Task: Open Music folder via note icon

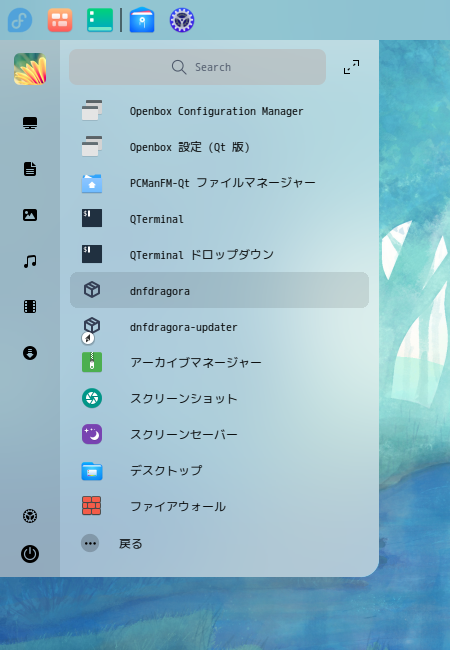Action: (x=30, y=261)
